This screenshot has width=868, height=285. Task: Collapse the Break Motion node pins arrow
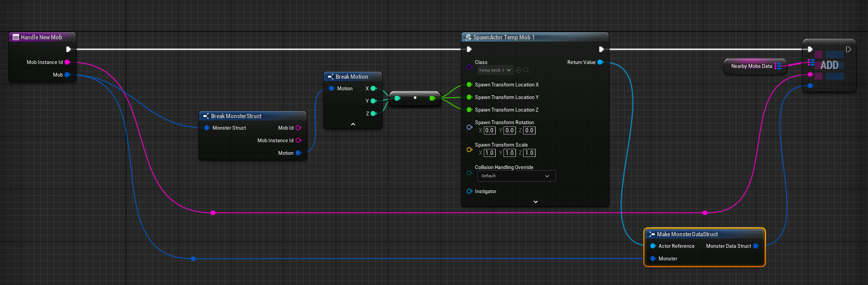coord(353,124)
